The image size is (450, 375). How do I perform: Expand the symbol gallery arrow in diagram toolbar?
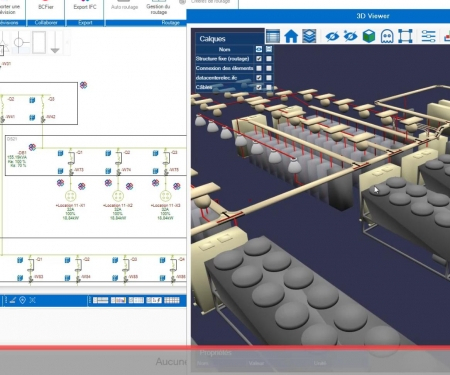tap(67, 42)
